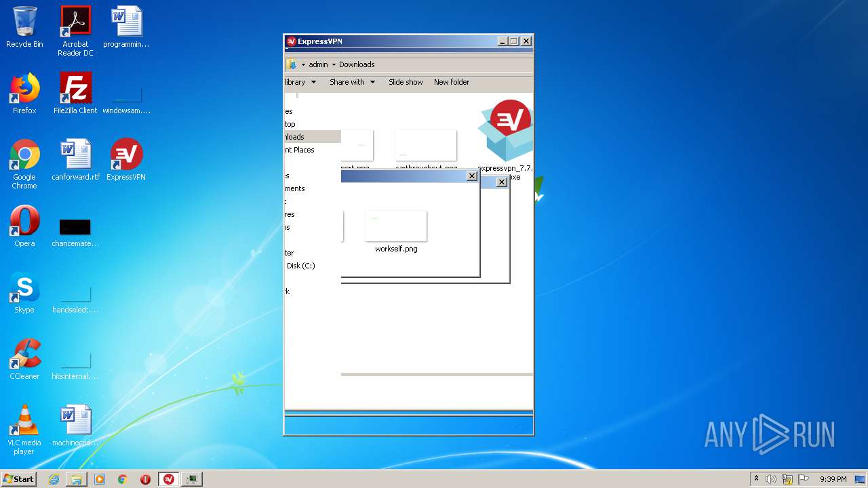Click New folder in the toolbar
Viewport: 868px width, 488px height.
tap(452, 82)
